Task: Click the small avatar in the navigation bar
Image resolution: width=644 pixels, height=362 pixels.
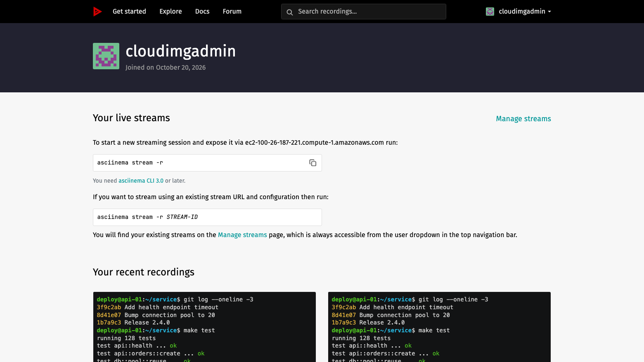Action: pyautogui.click(x=490, y=12)
